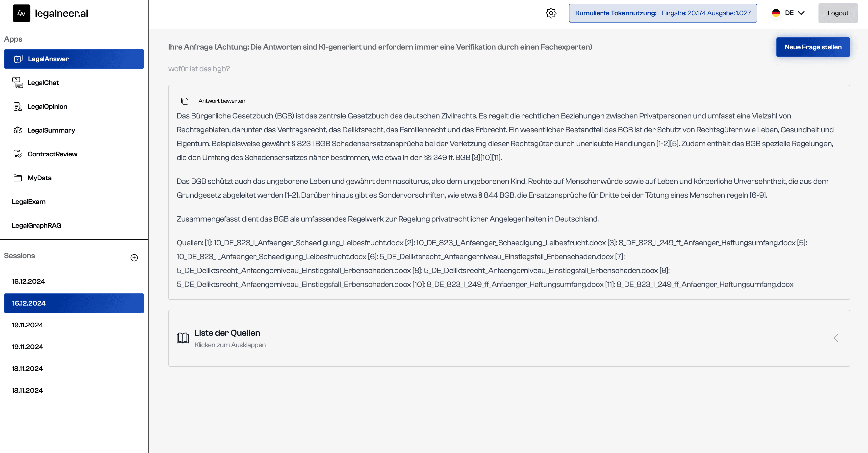Image resolution: width=868 pixels, height=453 pixels.
Task: Click Neue Frage stellen button
Action: point(813,47)
